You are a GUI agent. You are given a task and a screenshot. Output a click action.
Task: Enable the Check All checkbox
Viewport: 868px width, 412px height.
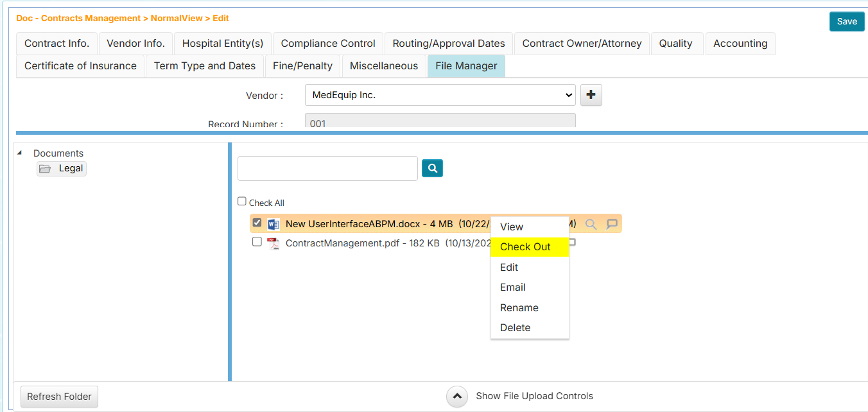(x=242, y=202)
